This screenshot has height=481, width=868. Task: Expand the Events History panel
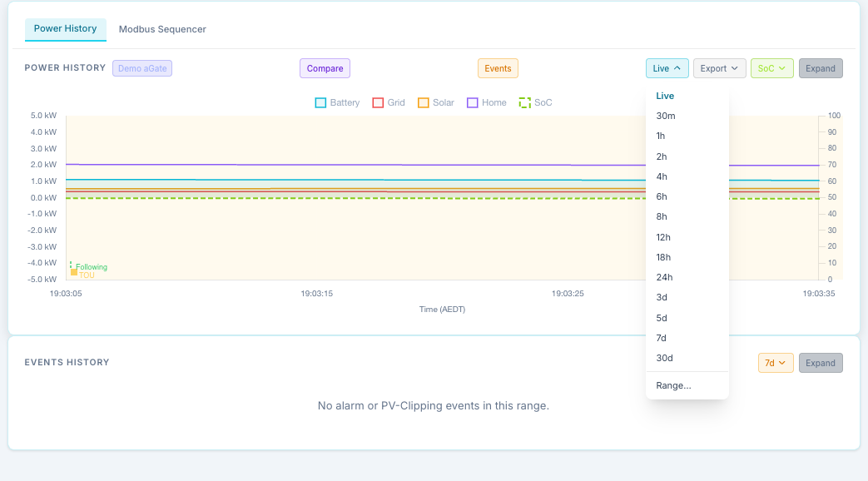tap(821, 363)
